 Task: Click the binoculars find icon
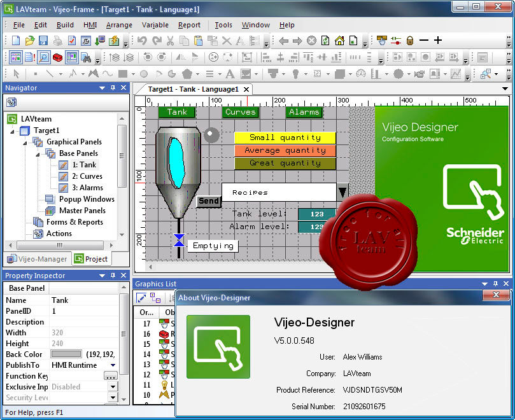pos(86,58)
